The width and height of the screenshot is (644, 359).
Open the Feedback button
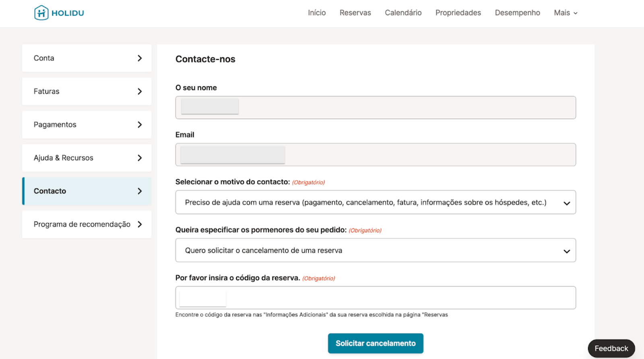click(x=611, y=349)
